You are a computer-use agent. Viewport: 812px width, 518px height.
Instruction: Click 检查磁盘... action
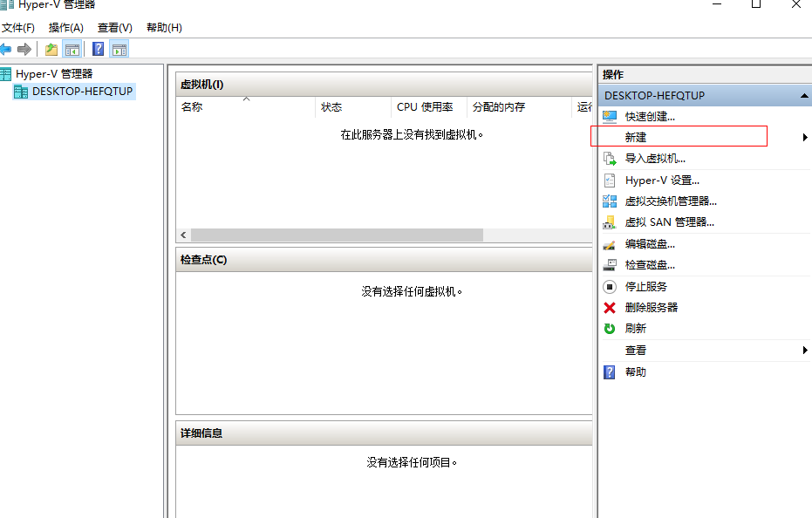coord(650,265)
